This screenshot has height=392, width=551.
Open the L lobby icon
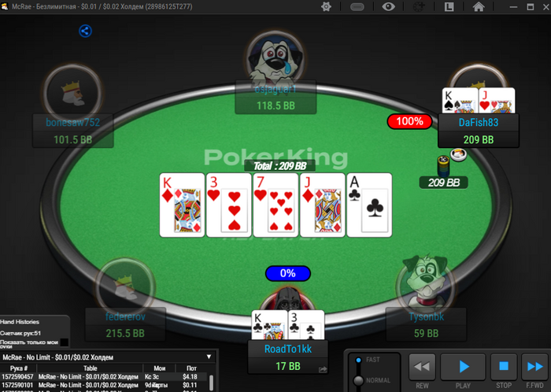tap(449, 6)
